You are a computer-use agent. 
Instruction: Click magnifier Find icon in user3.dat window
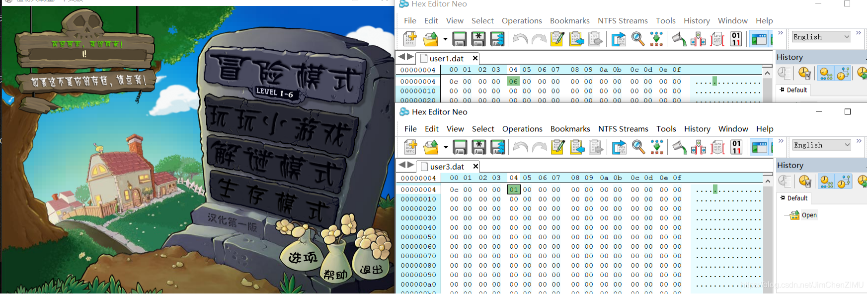click(638, 147)
